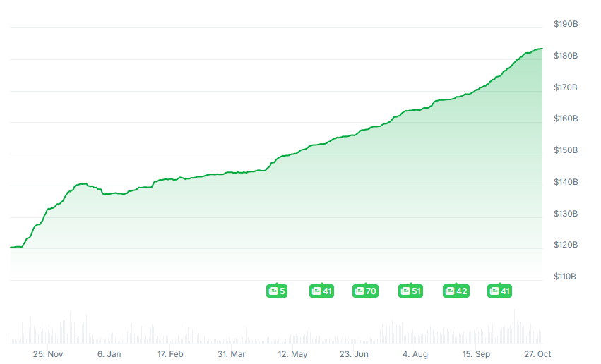Open the news marker labeled 5

click(x=277, y=291)
